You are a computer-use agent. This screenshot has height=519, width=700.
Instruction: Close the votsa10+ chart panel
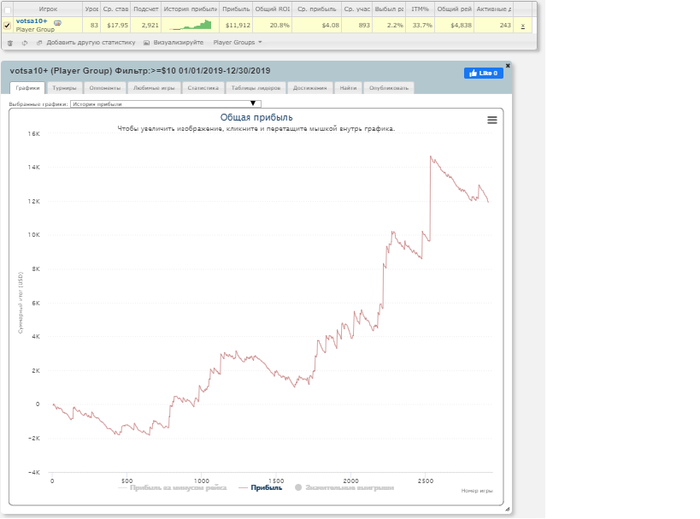point(508,66)
